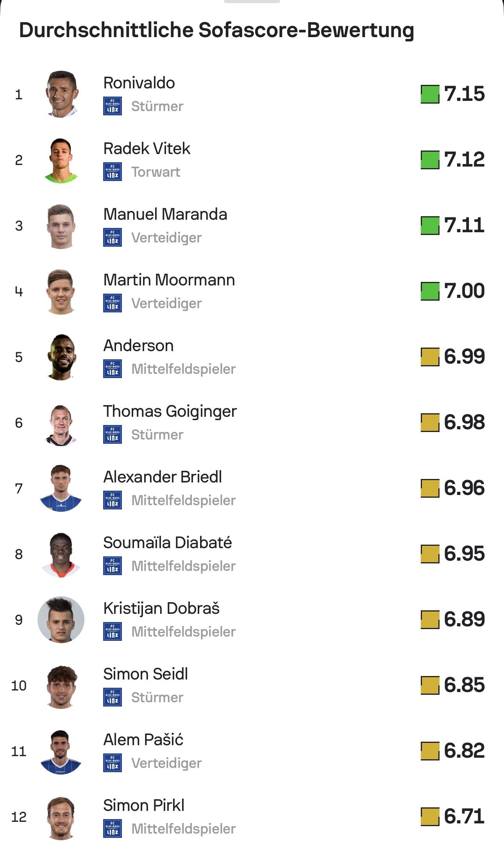Tap the club badge under Radek Vitek

click(x=113, y=172)
